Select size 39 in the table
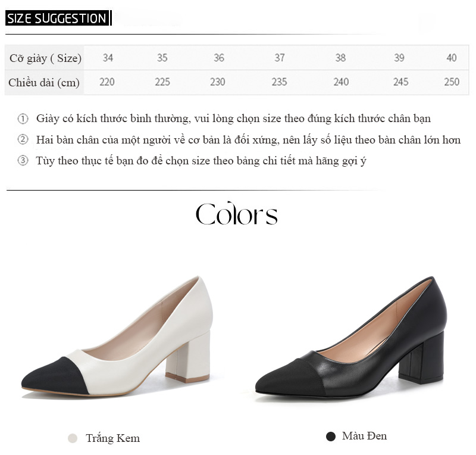This screenshot has height=455, width=476. (x=399, y=58)
